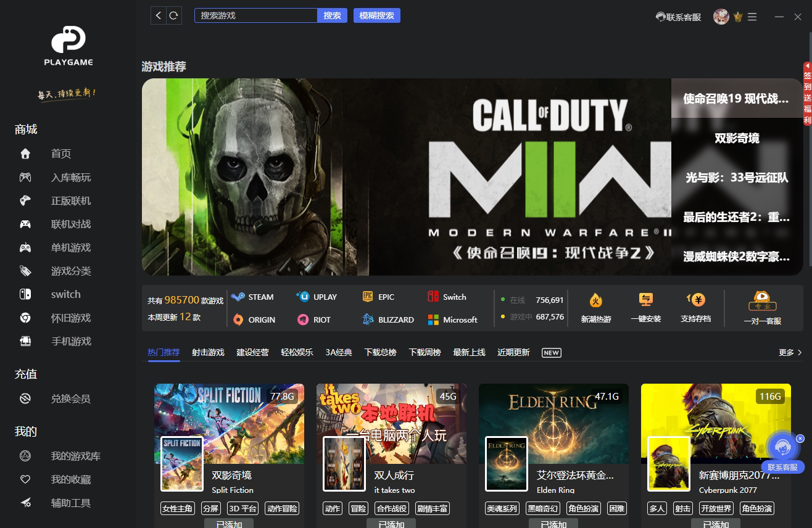
Task: Select the 轻松娱乐 tab
Action: click(x=297, y=352)
